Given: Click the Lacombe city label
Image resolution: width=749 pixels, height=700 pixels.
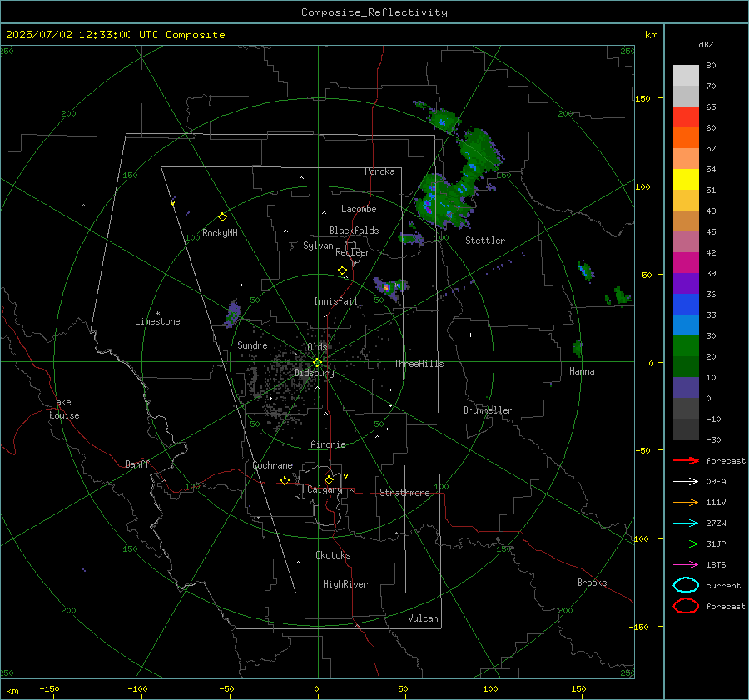Looking at the screenshot, I should point(359,209).
